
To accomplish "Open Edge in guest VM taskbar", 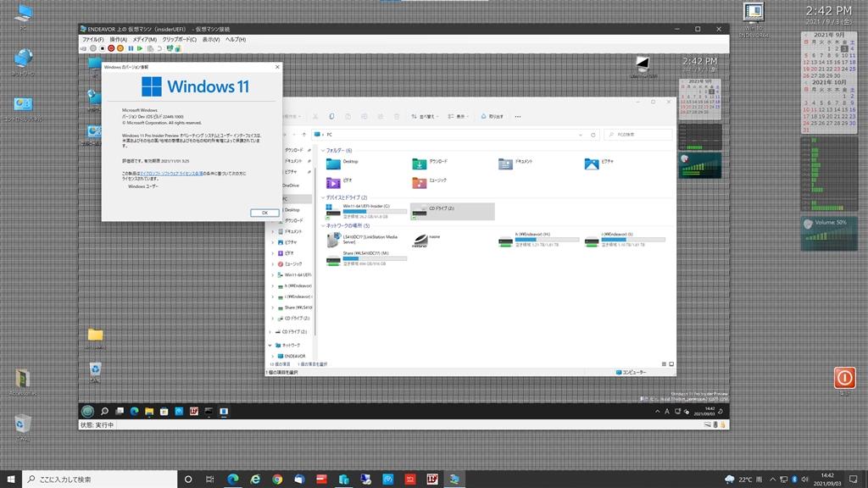I will tap(134, 411).
